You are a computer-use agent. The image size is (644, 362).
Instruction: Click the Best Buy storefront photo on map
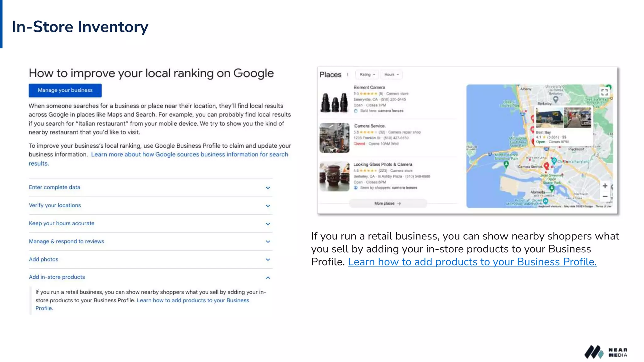point(549,118)
